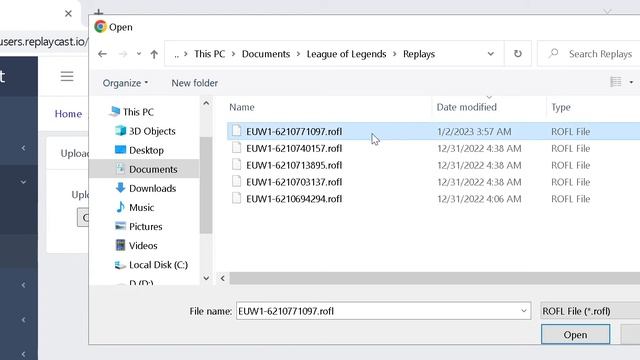640x360 pixels.
Task: Close the browser tab
Action: click(68, 13)
